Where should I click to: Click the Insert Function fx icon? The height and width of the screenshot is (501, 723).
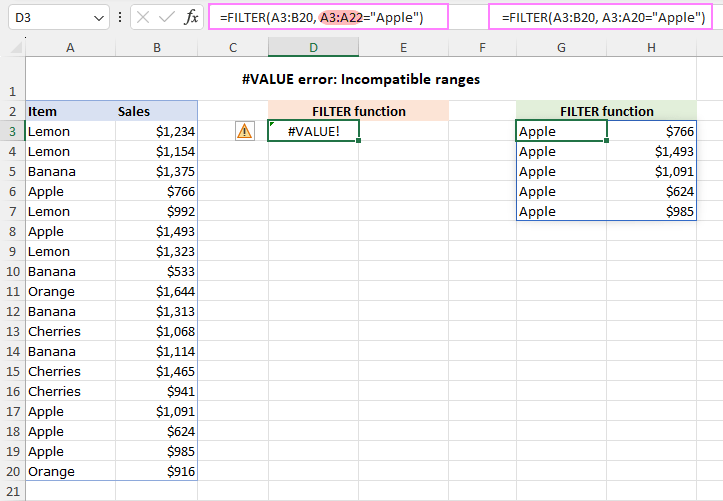pyautogui.click(x=192, y=17)
